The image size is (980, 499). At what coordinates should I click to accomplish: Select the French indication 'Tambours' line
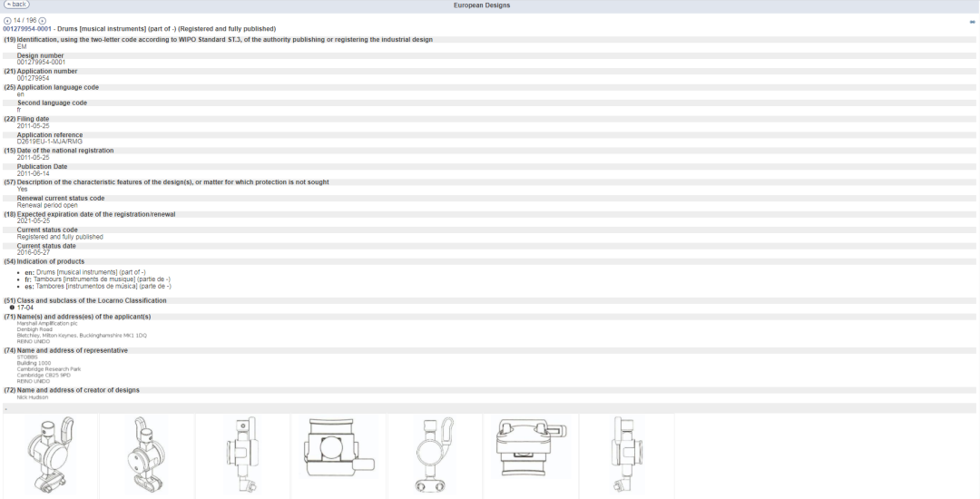coord(97,279)
